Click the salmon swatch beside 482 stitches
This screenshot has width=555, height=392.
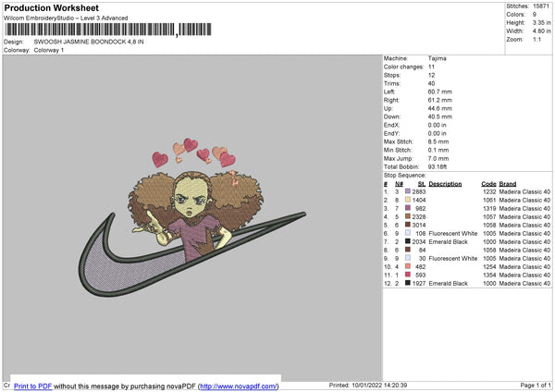point(408,266)
